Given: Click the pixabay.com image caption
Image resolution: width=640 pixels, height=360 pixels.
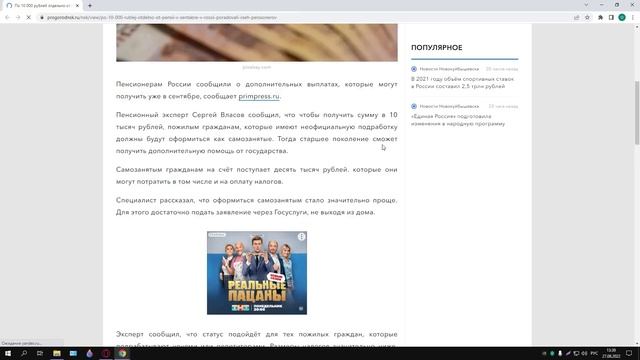Looking at the screenshot, I should point(257,67).
